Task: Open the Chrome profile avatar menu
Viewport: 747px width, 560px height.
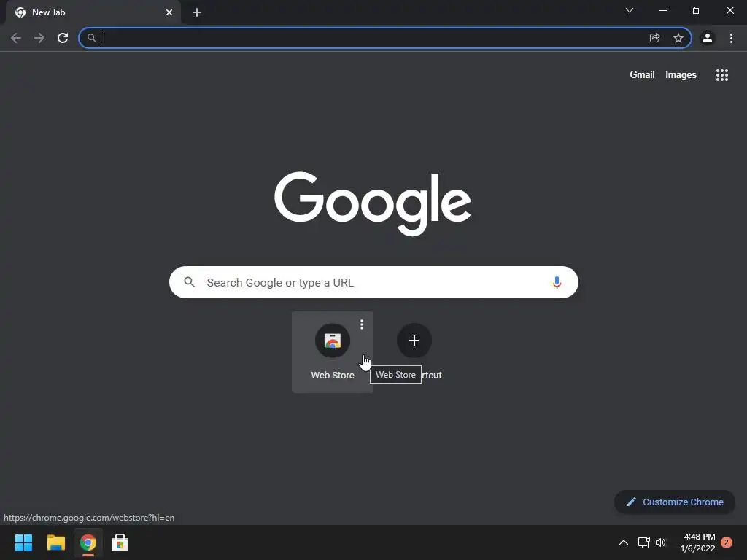Action: 708,38
